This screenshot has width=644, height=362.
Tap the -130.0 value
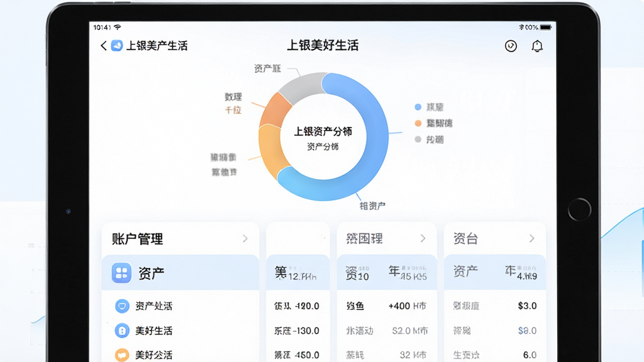305,331
